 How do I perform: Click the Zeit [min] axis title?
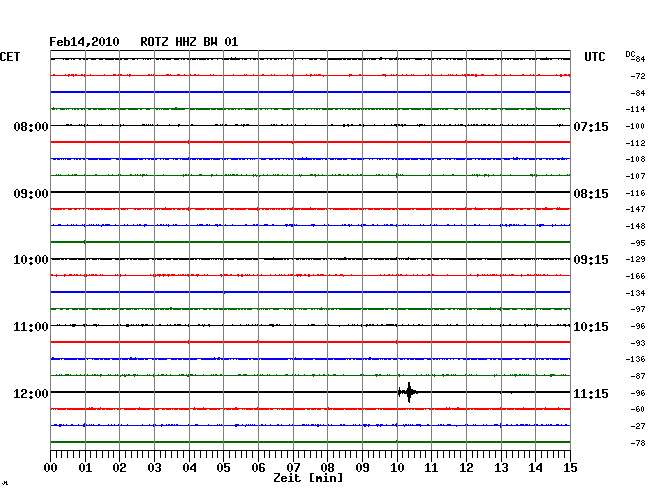(308, 478)
